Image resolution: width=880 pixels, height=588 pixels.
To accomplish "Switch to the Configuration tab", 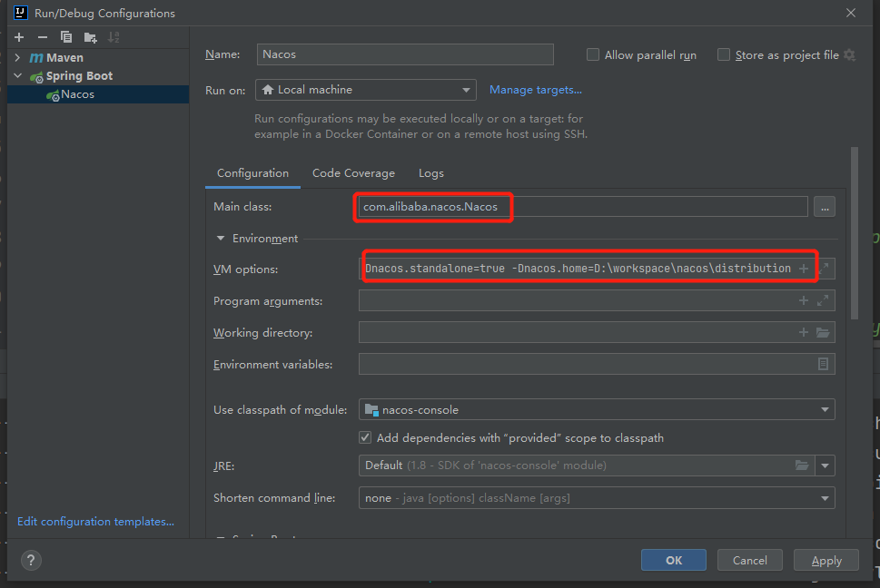I will coord(253,173).
